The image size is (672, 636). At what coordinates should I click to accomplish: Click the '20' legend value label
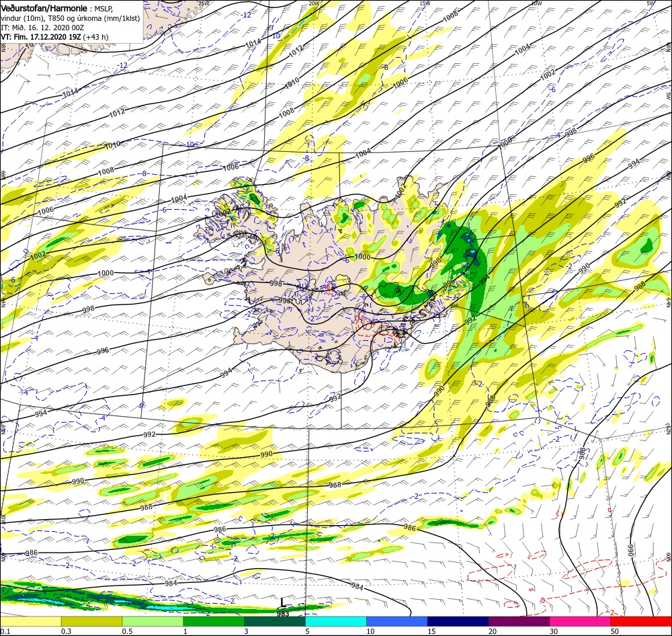(x=493, y=631)
